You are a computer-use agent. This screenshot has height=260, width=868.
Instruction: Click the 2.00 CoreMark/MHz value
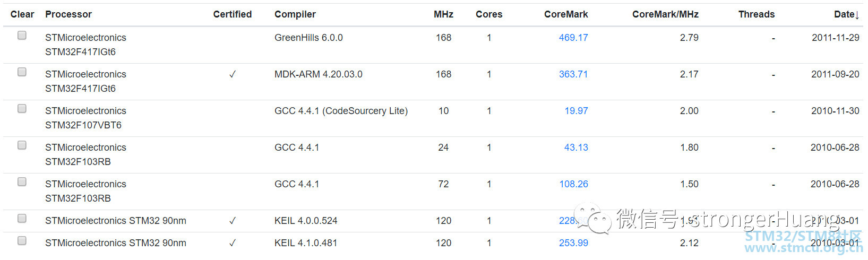coord(689,111)
